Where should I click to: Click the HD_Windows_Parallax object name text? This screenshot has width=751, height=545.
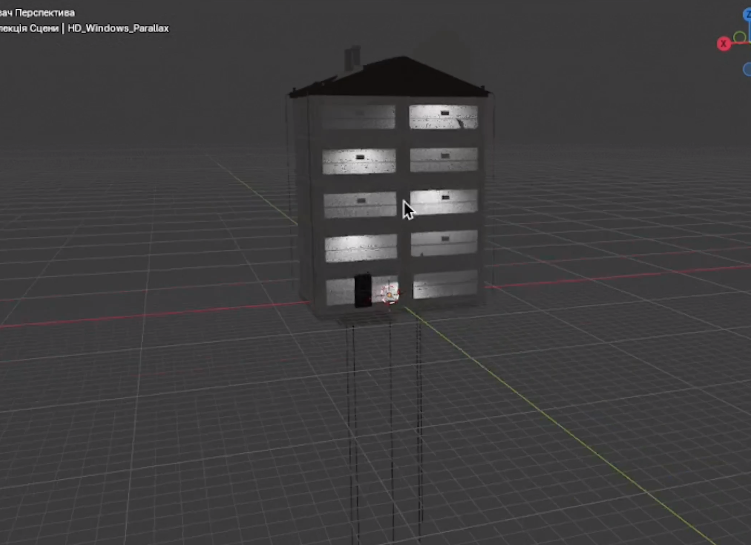118,28
